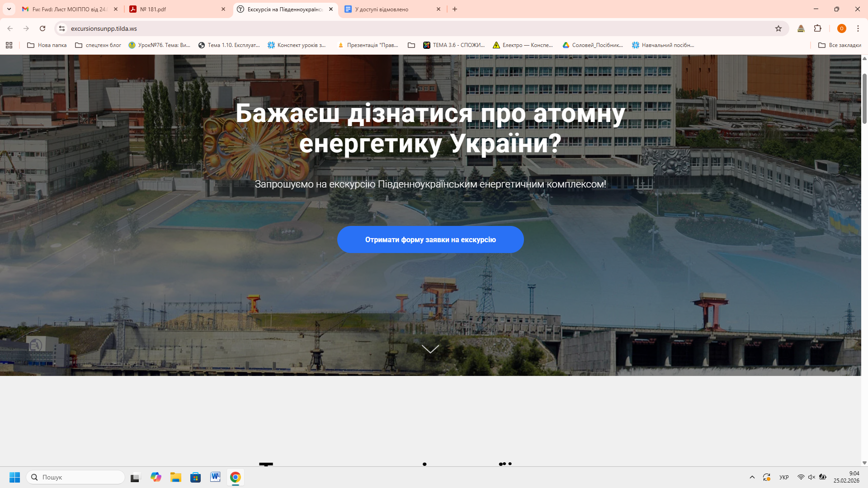868x488 pixels.
Task: Open Все закладки folder
Action: [840, 45]
